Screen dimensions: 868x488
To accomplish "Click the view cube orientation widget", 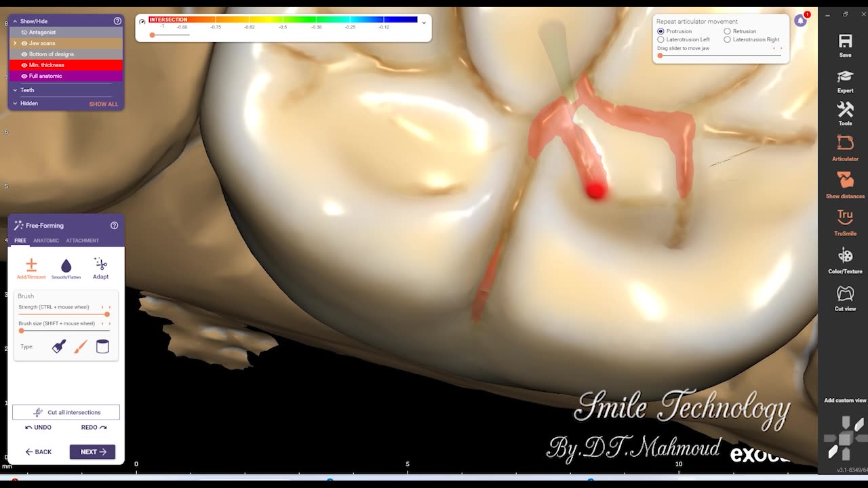I will 845,438.
